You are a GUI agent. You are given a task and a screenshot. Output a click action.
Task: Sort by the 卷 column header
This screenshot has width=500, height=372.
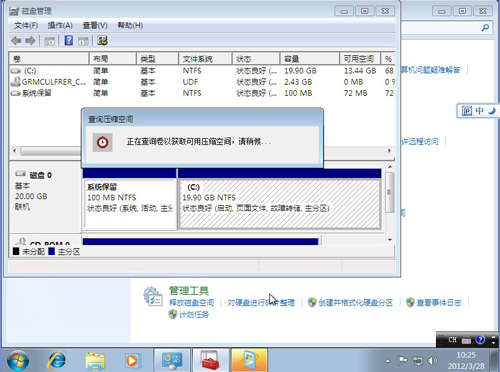(x=49, y=59)
